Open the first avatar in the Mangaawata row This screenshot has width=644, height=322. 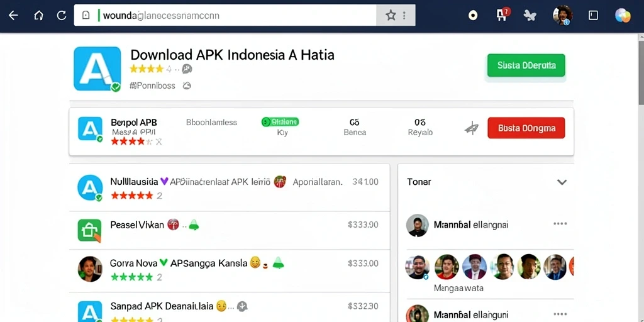point(417,267)
